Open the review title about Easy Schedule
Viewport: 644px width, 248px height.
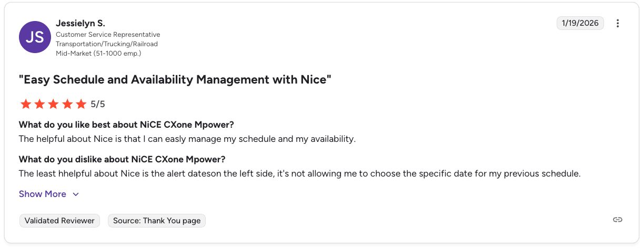tap(175, 80)
